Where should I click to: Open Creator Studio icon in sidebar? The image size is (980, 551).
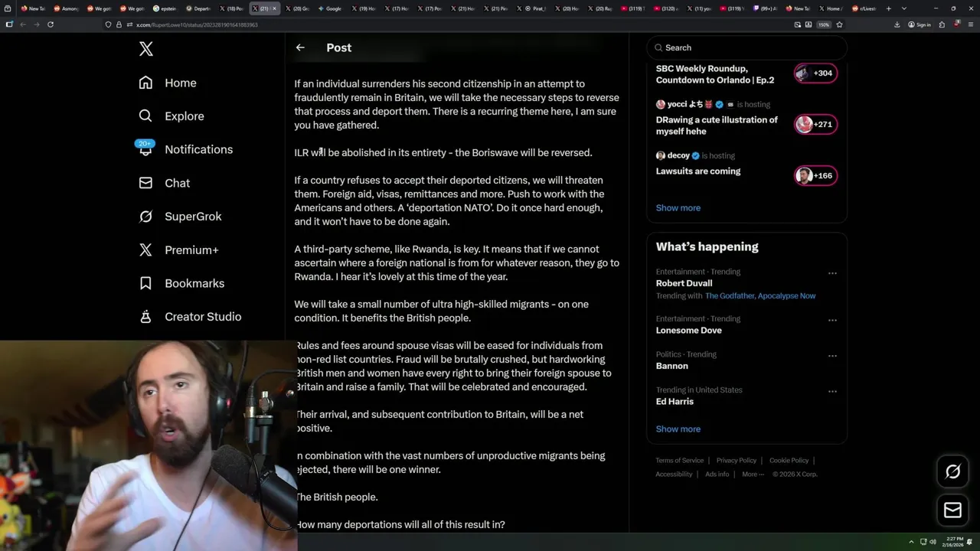tap(145, 316)
